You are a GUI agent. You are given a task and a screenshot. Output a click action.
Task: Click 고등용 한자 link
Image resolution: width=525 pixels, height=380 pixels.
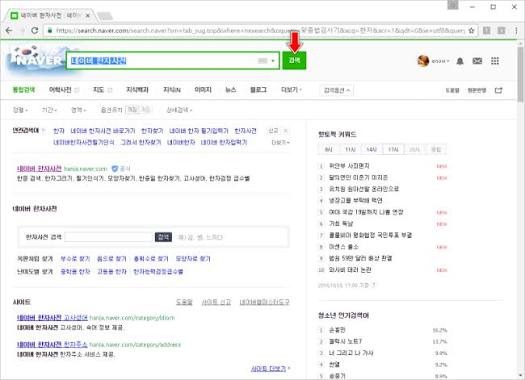click(111, 272)
